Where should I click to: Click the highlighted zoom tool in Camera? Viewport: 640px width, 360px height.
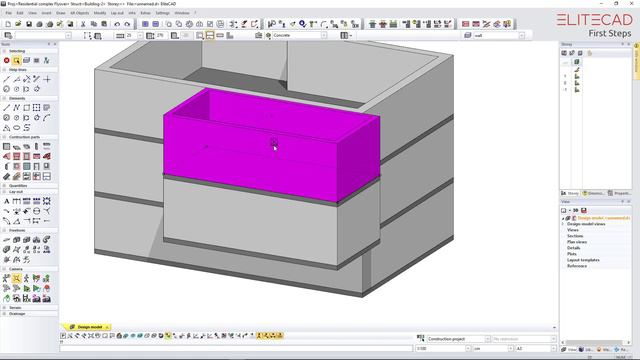point(16,278)
